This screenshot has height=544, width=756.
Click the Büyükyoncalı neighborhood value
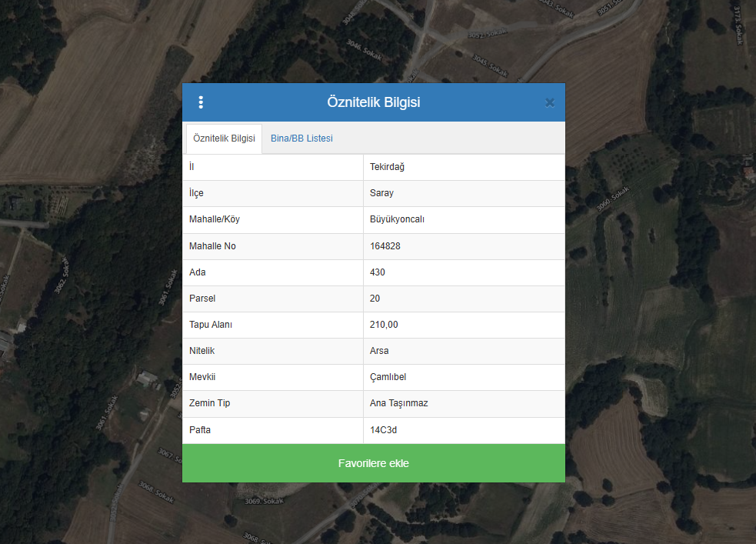[x=397, y=219]
